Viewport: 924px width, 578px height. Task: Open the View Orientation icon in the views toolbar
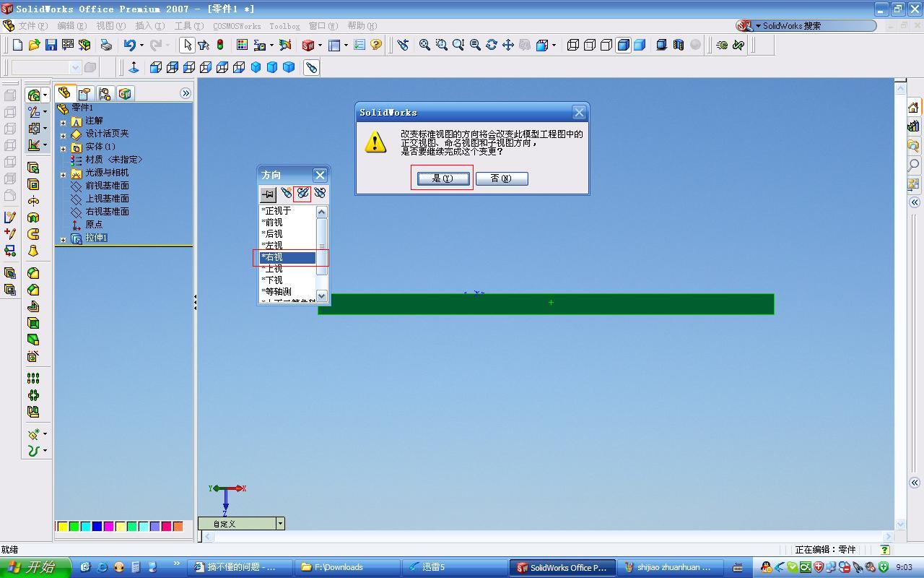[x=311, y=67]
